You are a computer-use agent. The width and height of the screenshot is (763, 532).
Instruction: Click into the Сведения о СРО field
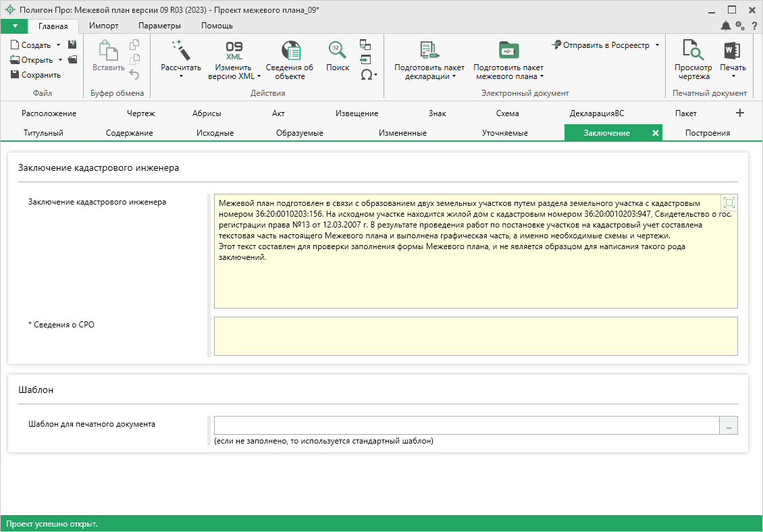(x=475, y=336)
